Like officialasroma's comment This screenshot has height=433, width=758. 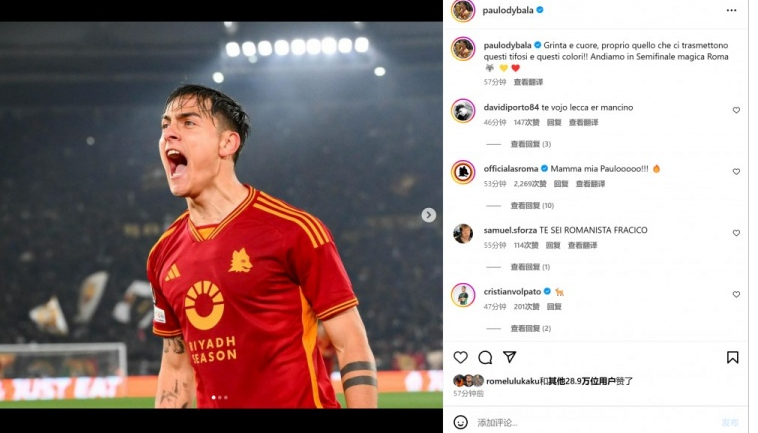pos(736,172)
